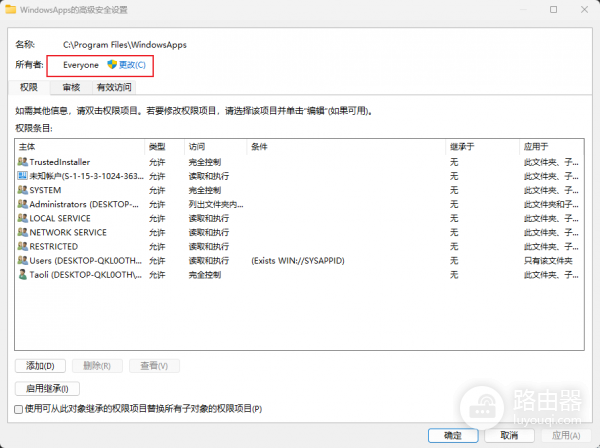Image resolution: width=600 pixels, height=448 pixels.
Task: Click the C:\Program Files\WindowsApps path text
Action: tap(125, 45)
